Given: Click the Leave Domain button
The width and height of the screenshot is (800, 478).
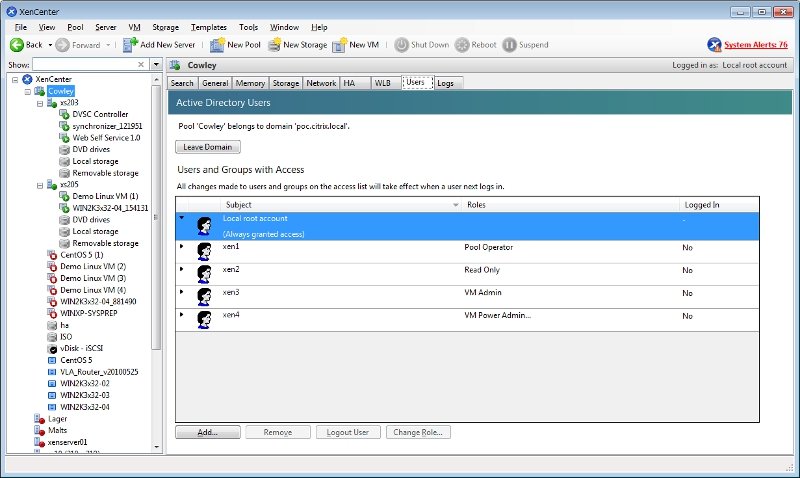Looking at the screenshot, I should coord(208,147).
